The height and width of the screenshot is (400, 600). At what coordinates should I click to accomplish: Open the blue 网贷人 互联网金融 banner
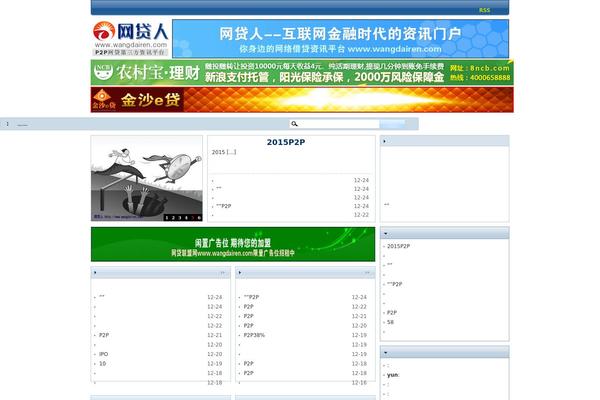(x=340, y=39)
